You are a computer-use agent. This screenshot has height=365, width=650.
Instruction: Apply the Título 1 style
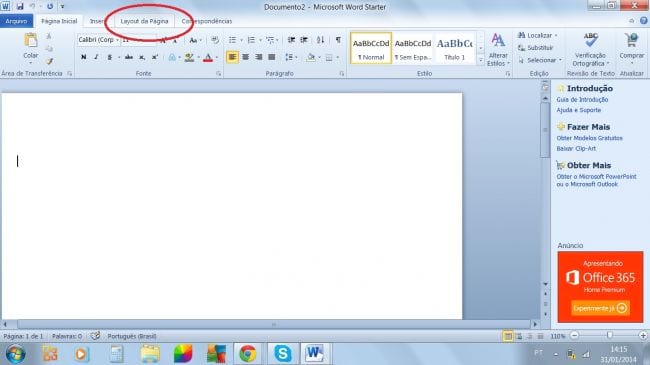tap(455, 48)
